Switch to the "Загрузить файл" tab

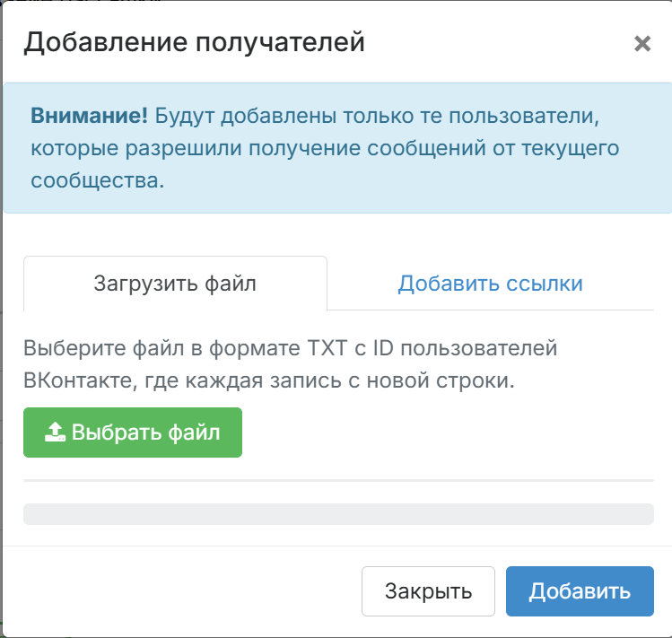coord(175,284)
